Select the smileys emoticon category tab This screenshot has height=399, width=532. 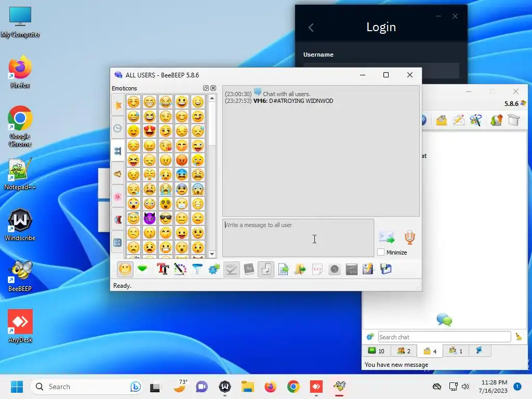click(x=118, y=151)
